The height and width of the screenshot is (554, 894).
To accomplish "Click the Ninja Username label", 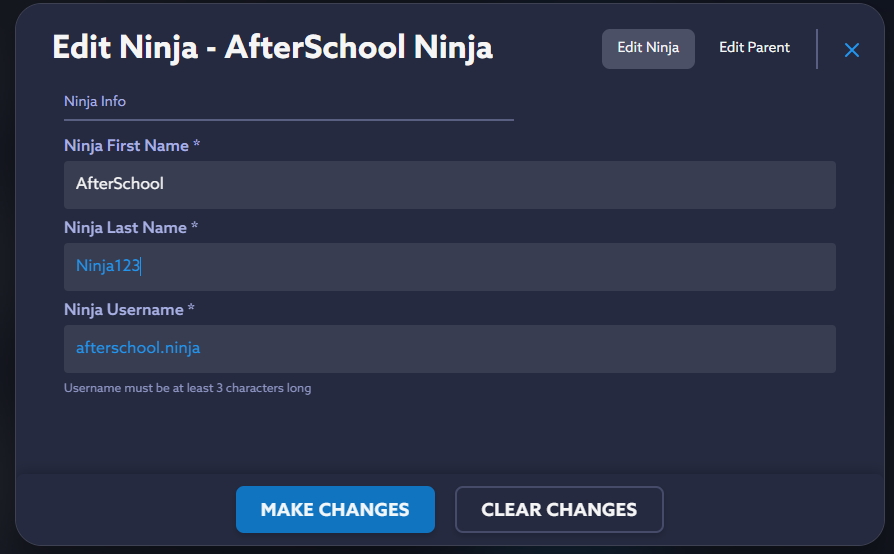I will 123,310.
